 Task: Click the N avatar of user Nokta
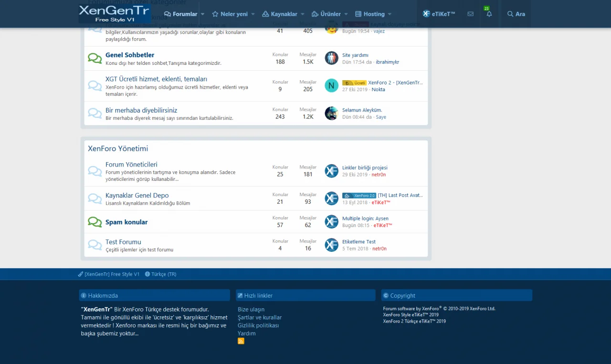tap(331, 86)
